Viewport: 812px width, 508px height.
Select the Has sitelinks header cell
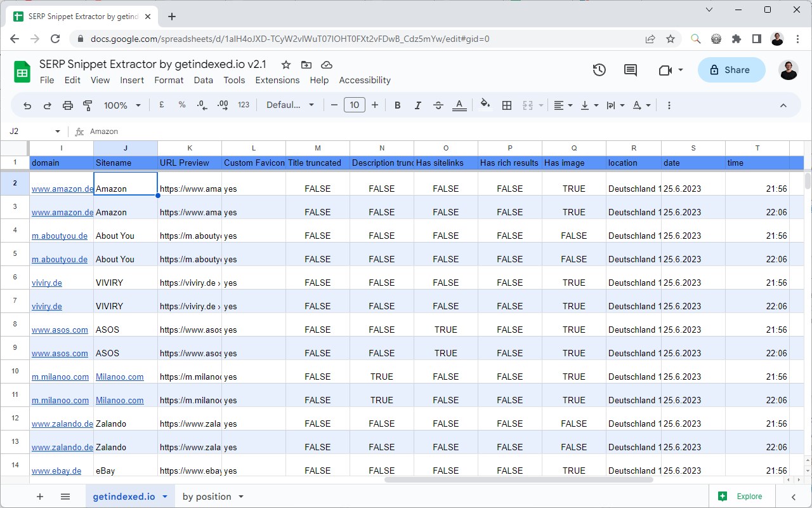pyautogui.click(x=446, y=163)
